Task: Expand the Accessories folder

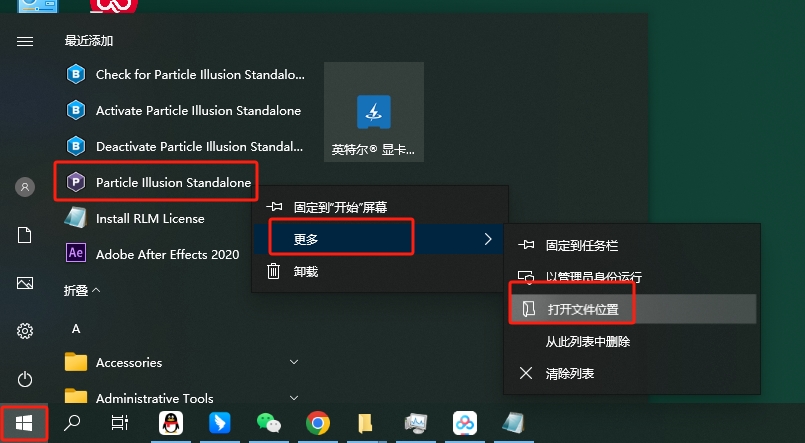Action: (181, 362)
